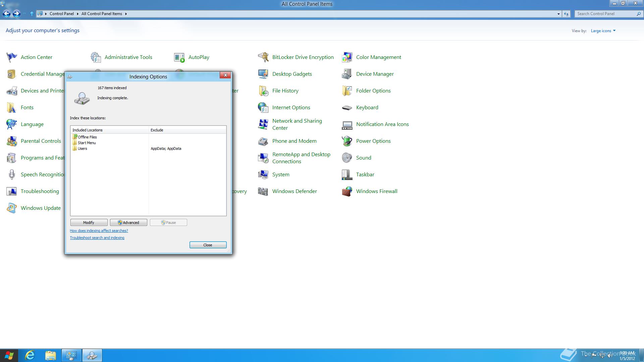Image resolution: width=644 pixels, height=362 pixels.
Task: Open the Windows Update icon
Action: coord(12,208)
